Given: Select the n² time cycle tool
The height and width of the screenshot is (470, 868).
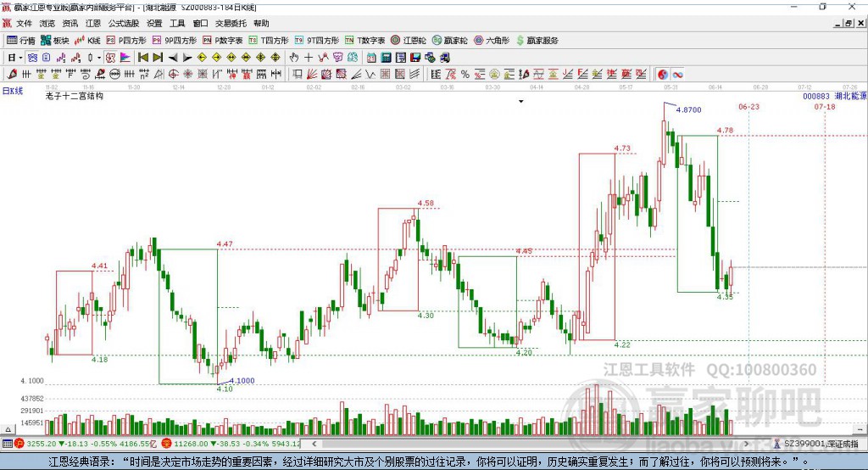Looking at the screenshot, I should point(144,74).
